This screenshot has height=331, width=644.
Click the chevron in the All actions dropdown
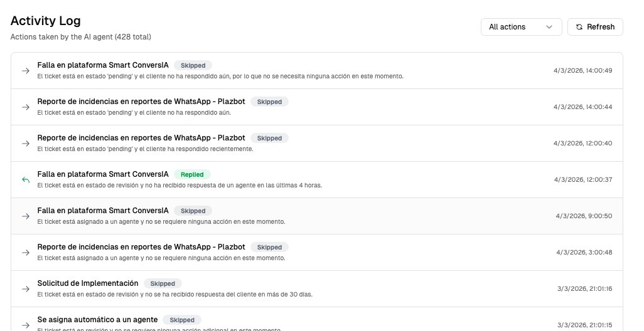coord(549,27)
